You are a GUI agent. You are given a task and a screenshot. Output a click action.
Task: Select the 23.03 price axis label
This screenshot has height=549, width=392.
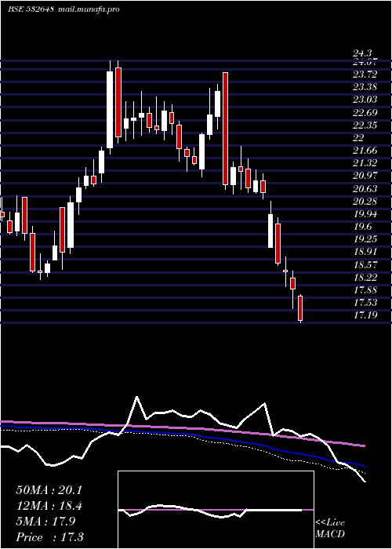[365, 100]
